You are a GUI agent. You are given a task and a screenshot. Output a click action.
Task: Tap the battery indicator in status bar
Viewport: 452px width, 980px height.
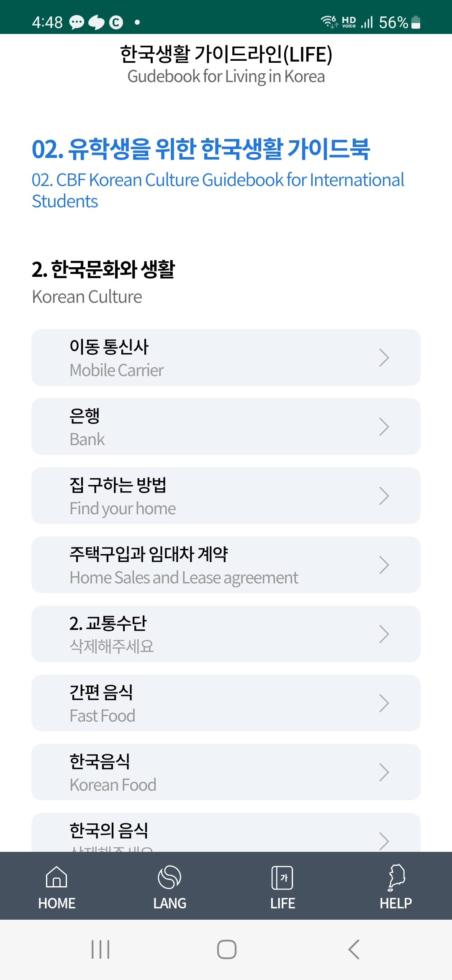tap(416, 22)
